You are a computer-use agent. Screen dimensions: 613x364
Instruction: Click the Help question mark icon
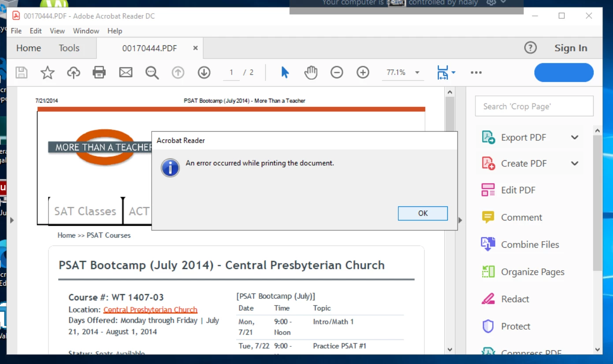pyautogui.click(x=531, y=48)
